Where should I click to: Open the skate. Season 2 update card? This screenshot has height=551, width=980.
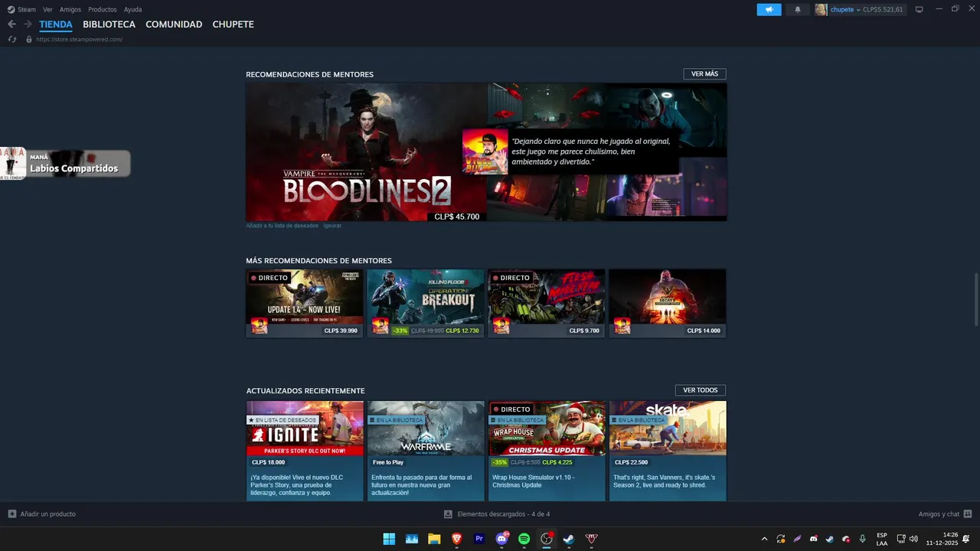coord(668,451)
